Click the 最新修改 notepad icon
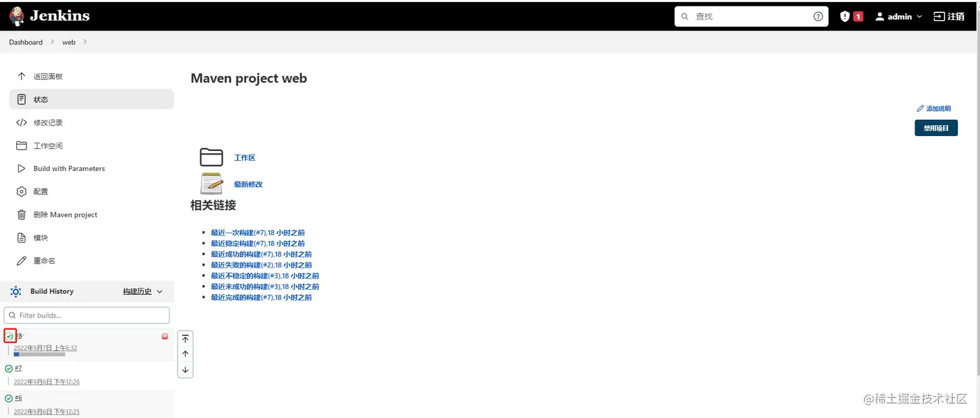The width and height of the screenshot is (980, 418). coord(211,183)
